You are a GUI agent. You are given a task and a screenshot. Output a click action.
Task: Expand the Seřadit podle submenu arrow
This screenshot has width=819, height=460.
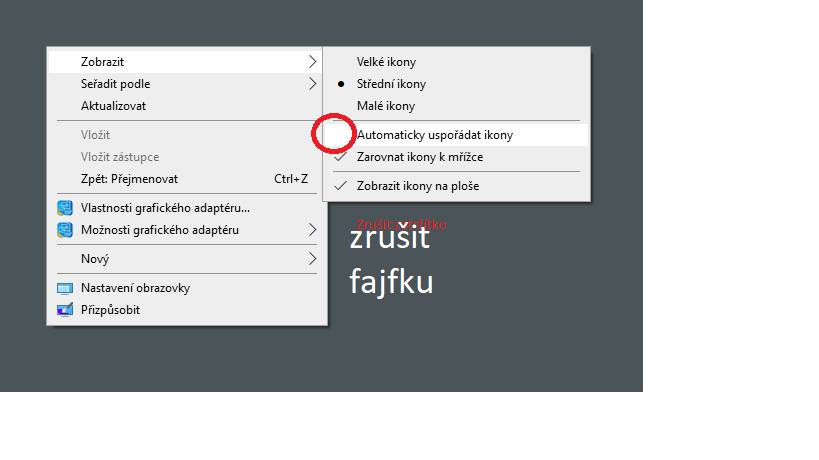coord(312,84)
